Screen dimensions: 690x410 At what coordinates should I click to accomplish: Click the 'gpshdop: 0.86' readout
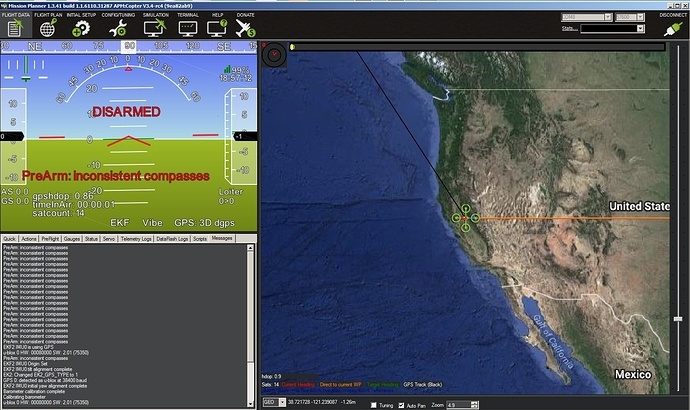[x=63, y=196]
